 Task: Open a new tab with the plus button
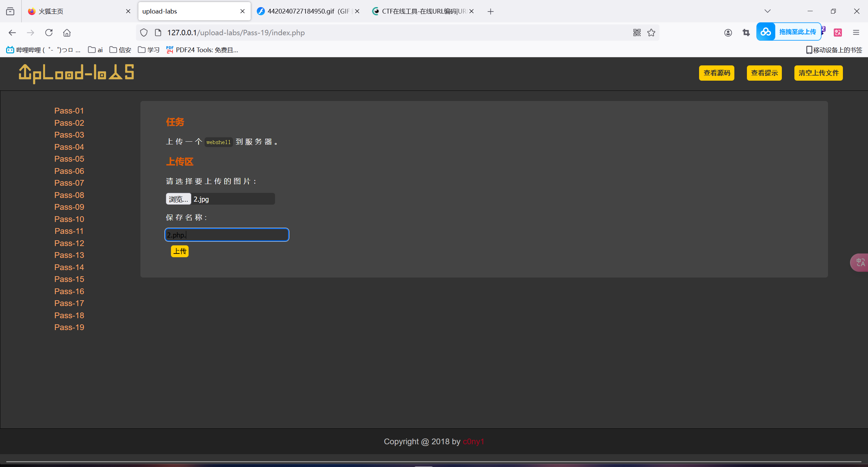point(490,12)
